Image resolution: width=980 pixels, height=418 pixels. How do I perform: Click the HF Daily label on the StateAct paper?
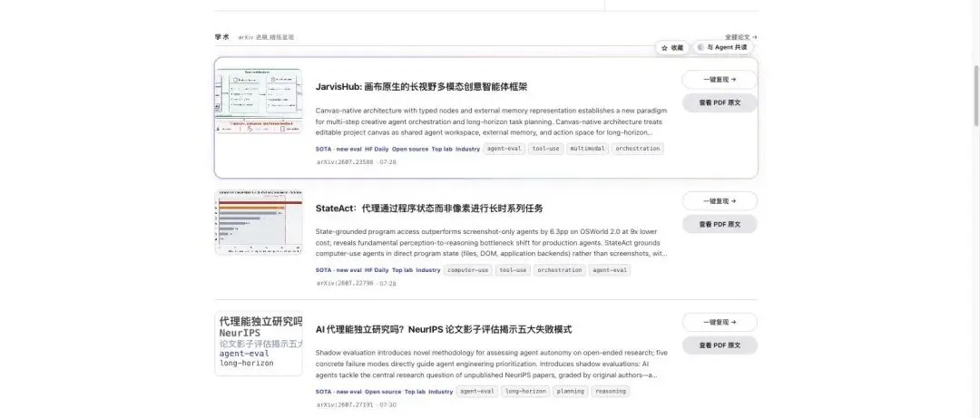point(377,270)
